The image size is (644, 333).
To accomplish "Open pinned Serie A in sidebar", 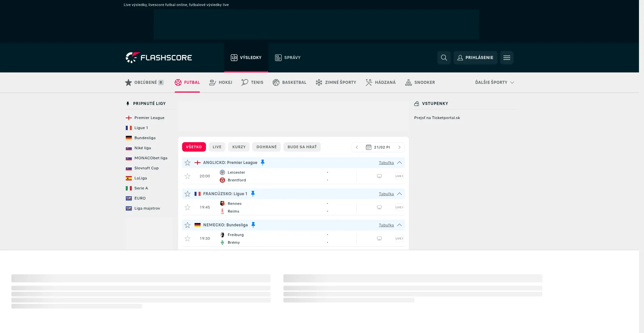I will click(x=137, y=188).
